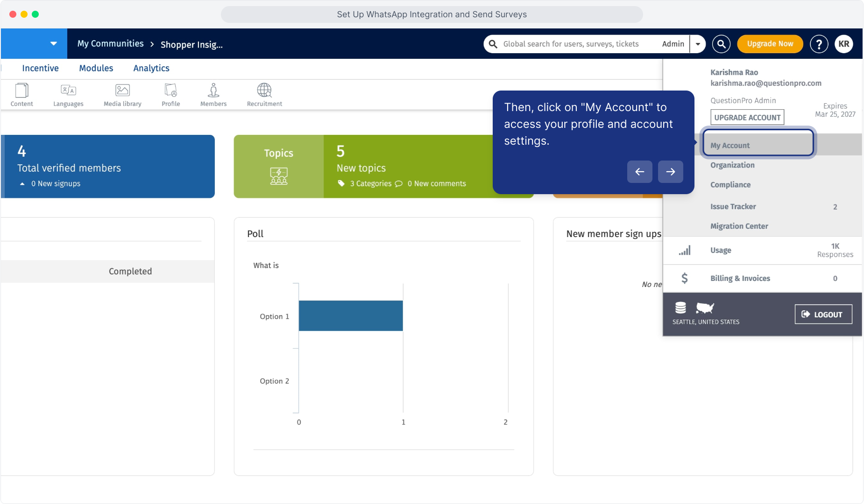Click My Communities breadcrumb link

point(111,44)
